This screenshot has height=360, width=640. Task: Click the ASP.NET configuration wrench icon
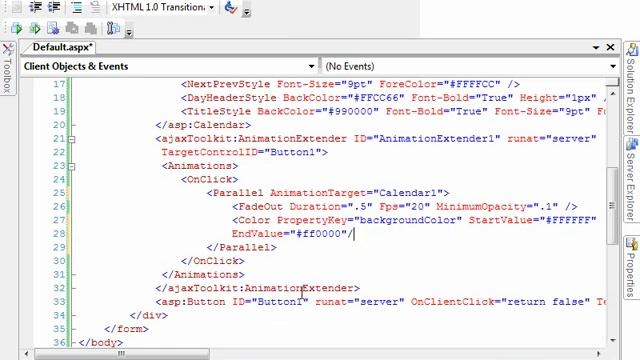(x=113, y=28)
